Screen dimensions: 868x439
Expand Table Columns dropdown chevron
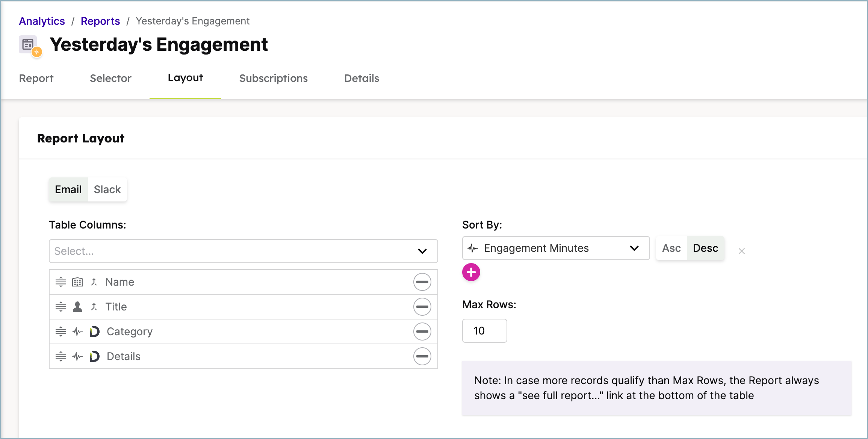(422, 251)
